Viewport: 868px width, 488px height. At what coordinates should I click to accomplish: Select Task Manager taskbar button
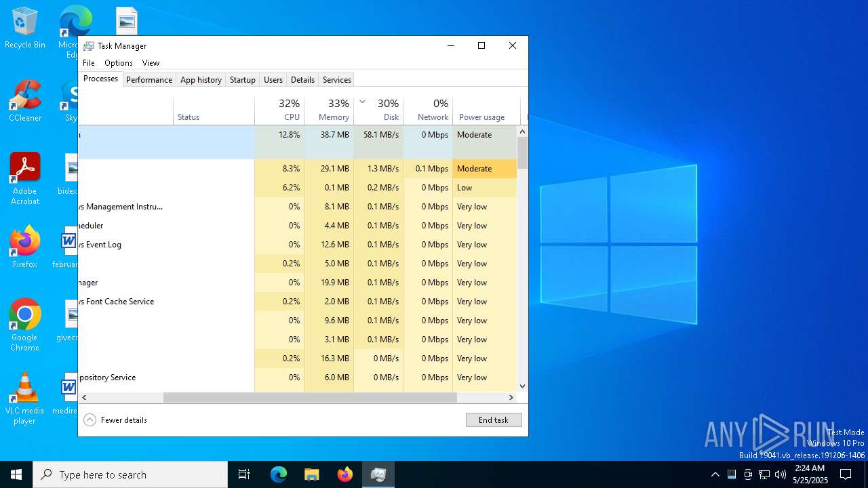pyautogui.click(x=378, y=474)
